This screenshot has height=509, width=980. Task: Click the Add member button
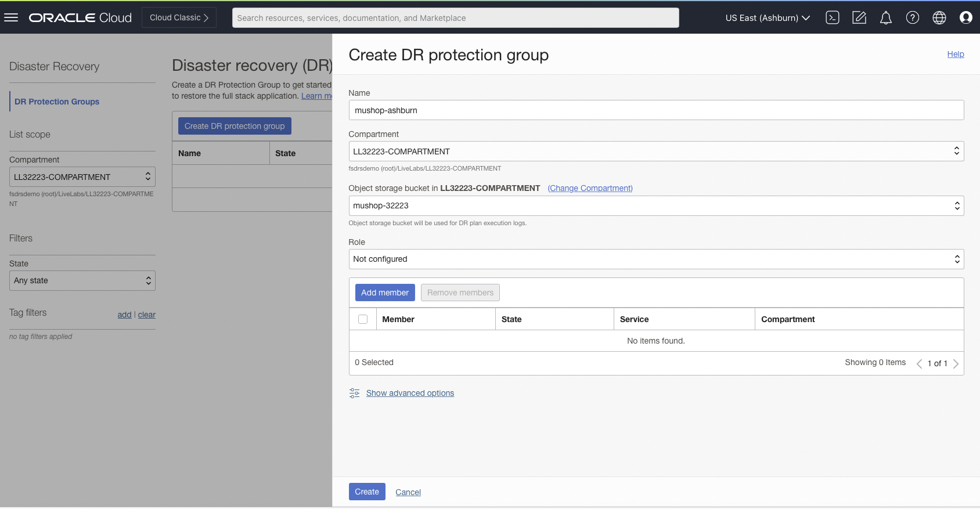[x=384, y=293]
